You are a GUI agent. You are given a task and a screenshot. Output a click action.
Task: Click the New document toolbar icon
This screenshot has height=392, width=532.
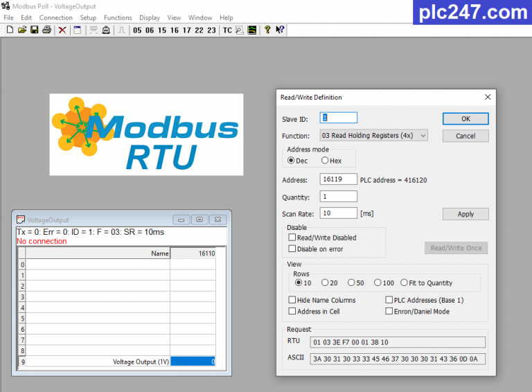tap(10, 30)
